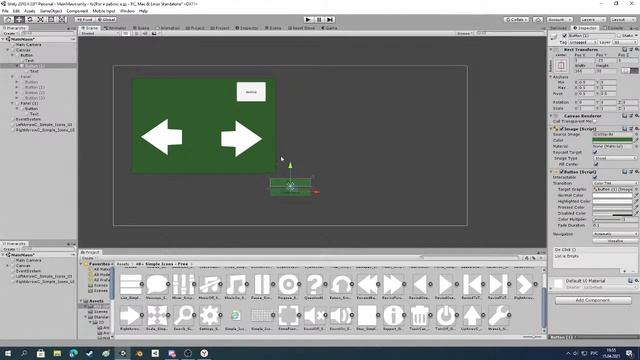Viewport: 640px width, 360px height.
Task: Open the Layout dropdown in the top toolbar
Action: click(x=623, y=20)
